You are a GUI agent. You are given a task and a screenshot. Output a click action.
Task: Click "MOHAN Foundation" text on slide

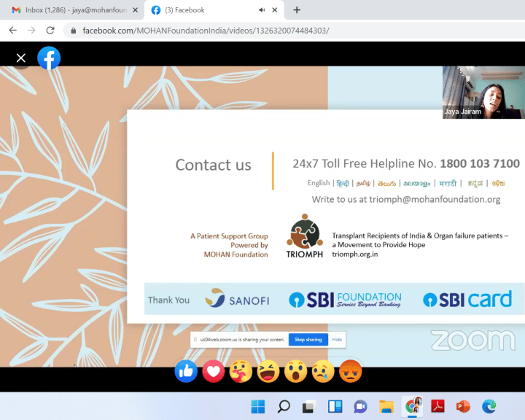coord(236,254)
